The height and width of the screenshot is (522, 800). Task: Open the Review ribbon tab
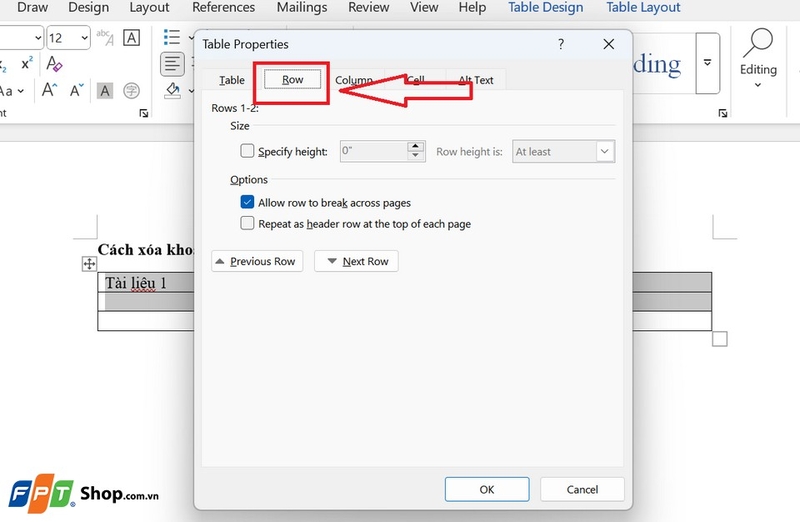(368, 7)
